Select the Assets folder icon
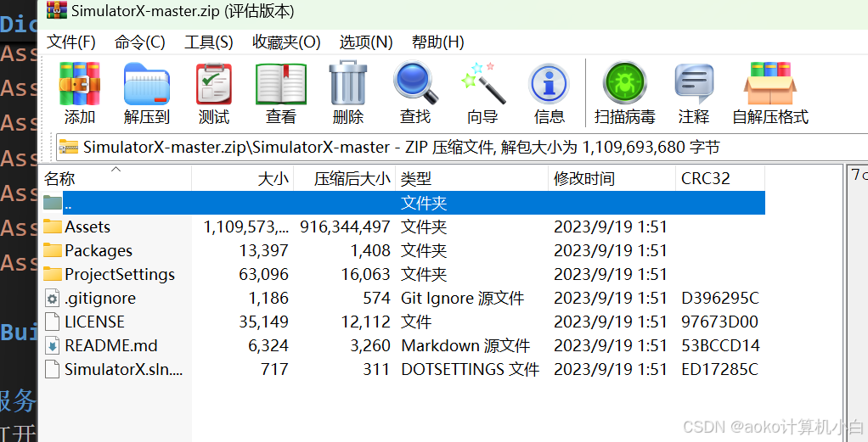Viewport: 868px width, 442px height. (53, 227)
